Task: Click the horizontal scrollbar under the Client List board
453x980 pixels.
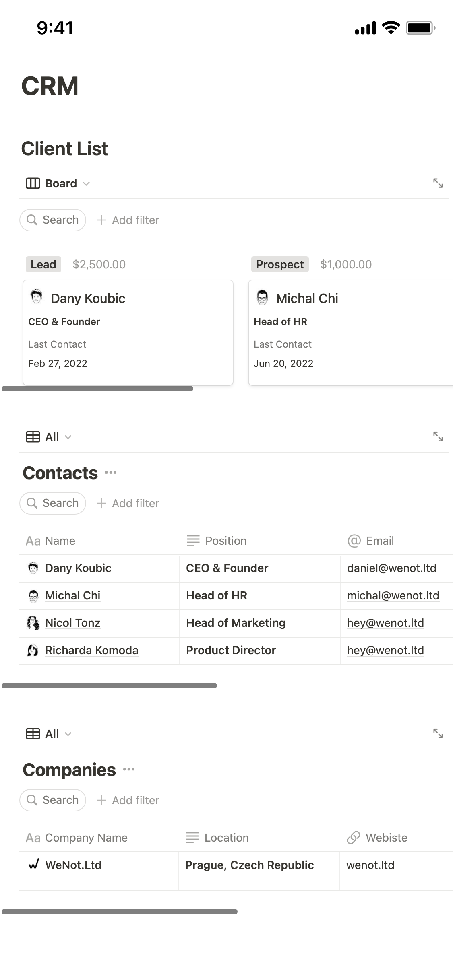Action: coord(97,389)
